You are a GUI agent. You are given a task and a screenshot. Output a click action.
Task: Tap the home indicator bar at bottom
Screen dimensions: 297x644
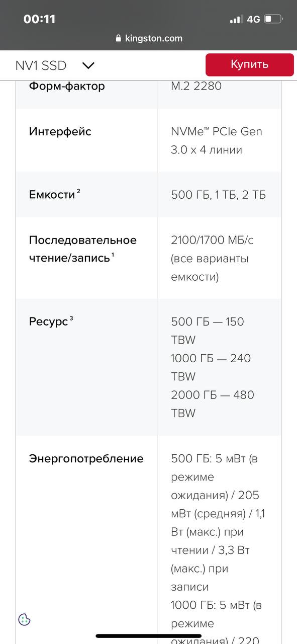(x=149, y=636)
